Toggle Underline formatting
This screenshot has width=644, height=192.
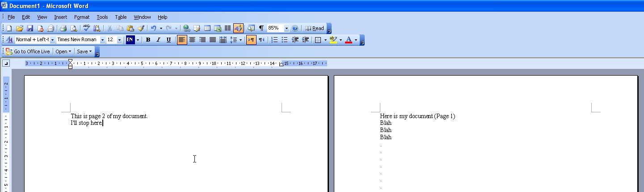[168, 40]
